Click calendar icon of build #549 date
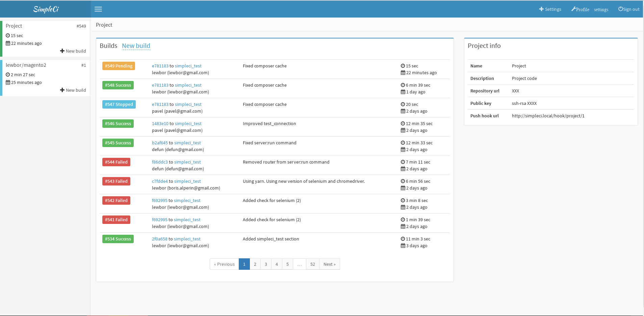This screenshot has height=316, width=644. (403, 73)
